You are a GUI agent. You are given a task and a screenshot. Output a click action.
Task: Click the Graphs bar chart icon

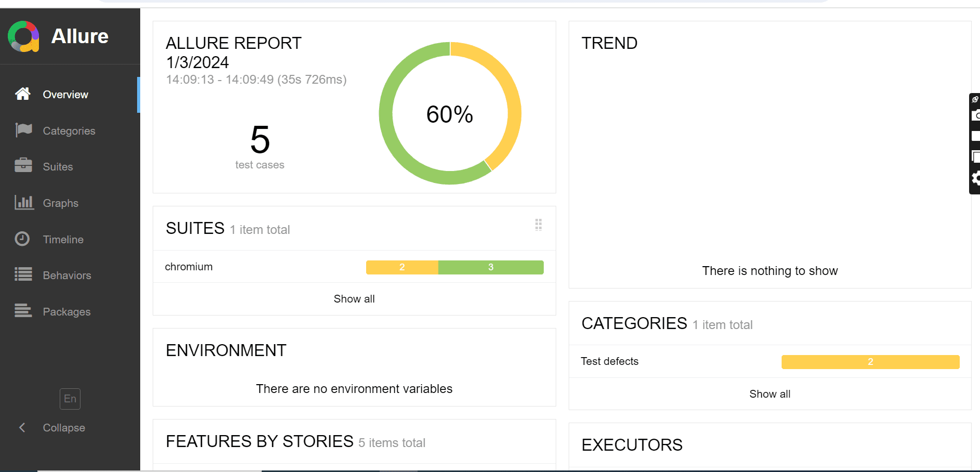24,202
